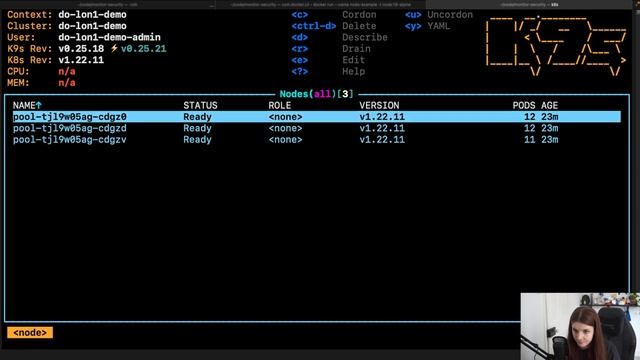Click the <d> Describe shortcut hint
Viewport: 640px width, 360px height.
[339, 38]
